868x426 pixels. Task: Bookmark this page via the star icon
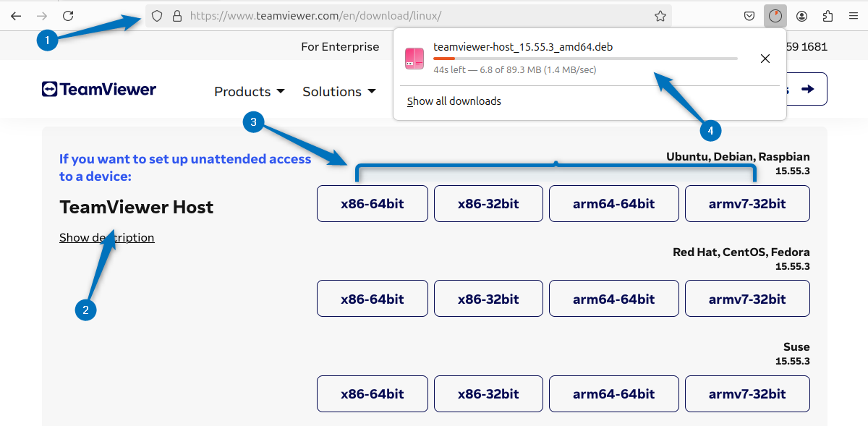coord(660,15)
